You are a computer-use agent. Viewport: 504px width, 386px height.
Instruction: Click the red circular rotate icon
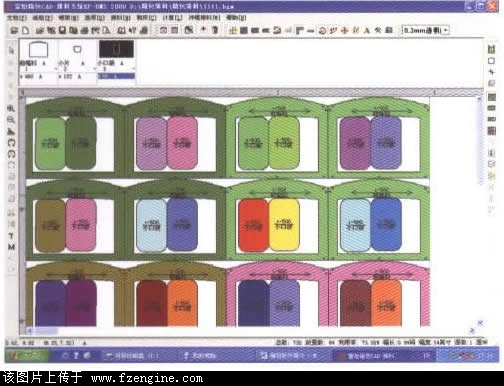[322, 30]
